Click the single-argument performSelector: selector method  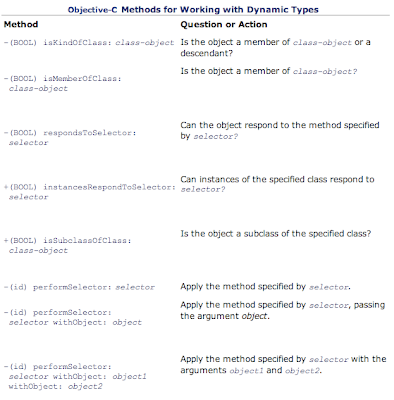(x=79, y=287)
